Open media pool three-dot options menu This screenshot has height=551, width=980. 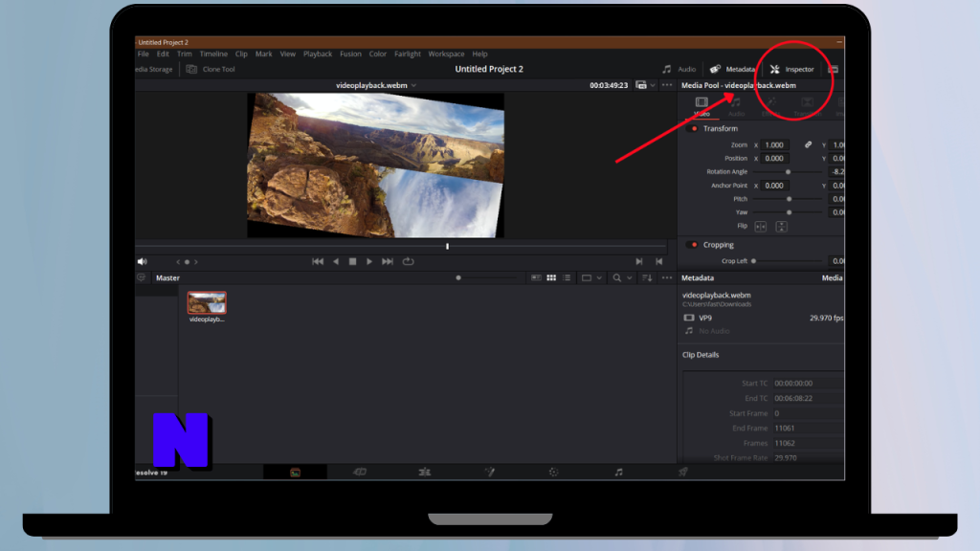(667, 278)
